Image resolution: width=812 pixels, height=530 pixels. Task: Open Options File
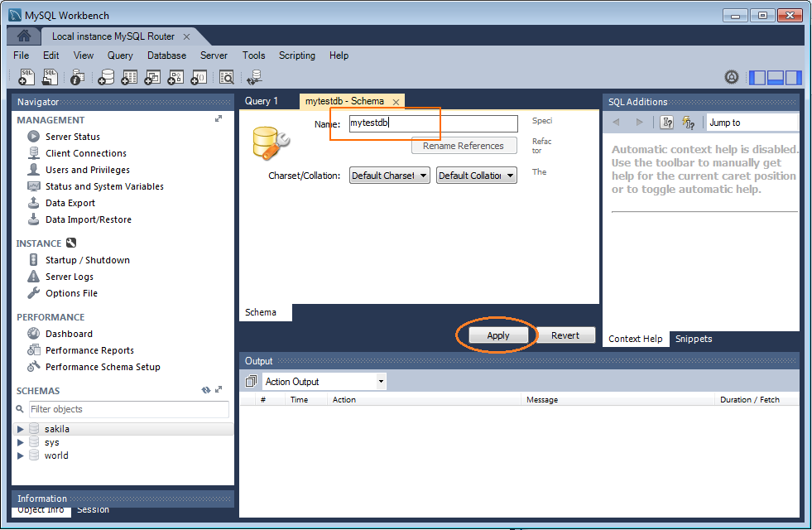pyautogui.click(x=71, y=293)
